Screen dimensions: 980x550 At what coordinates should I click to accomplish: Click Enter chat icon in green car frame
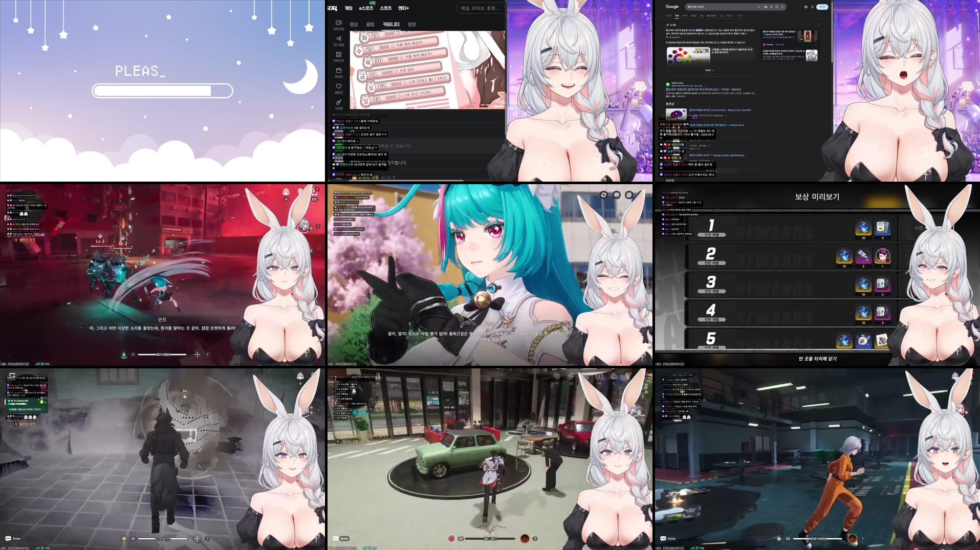click(x=336, y=538)
